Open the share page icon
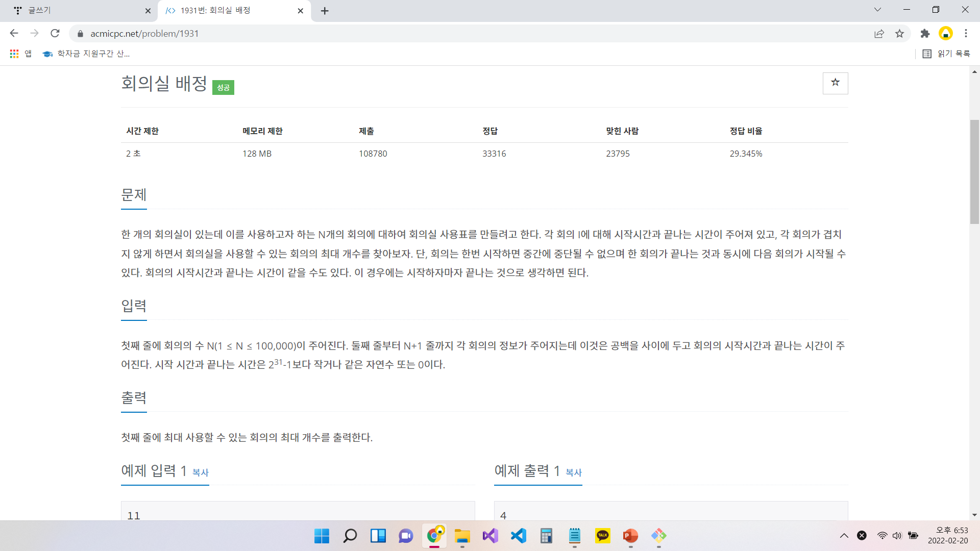 (879, 34)
